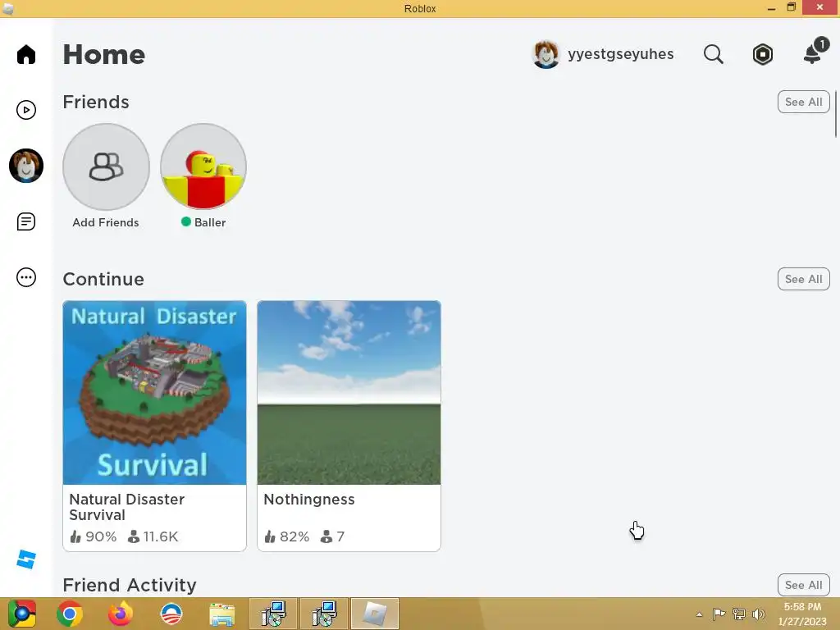Click the Nothingness title text
This screenshot has width=840, height=630.
pyautogui.click(x=309, y=500)
